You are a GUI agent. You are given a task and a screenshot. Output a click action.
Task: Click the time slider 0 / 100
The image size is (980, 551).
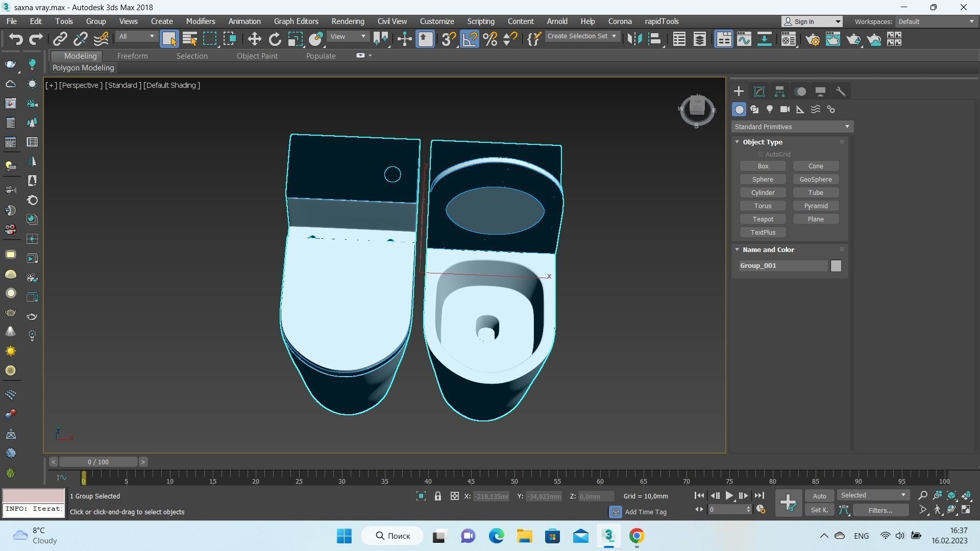[x=98, y=462]
